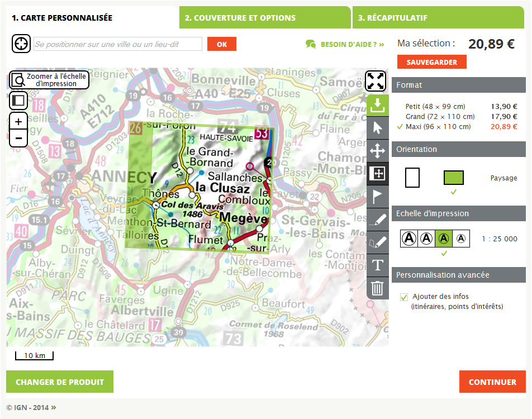Select the line drawing pencil tool
532x419 pixels.
pyautogui.click(x=377, y=219)
